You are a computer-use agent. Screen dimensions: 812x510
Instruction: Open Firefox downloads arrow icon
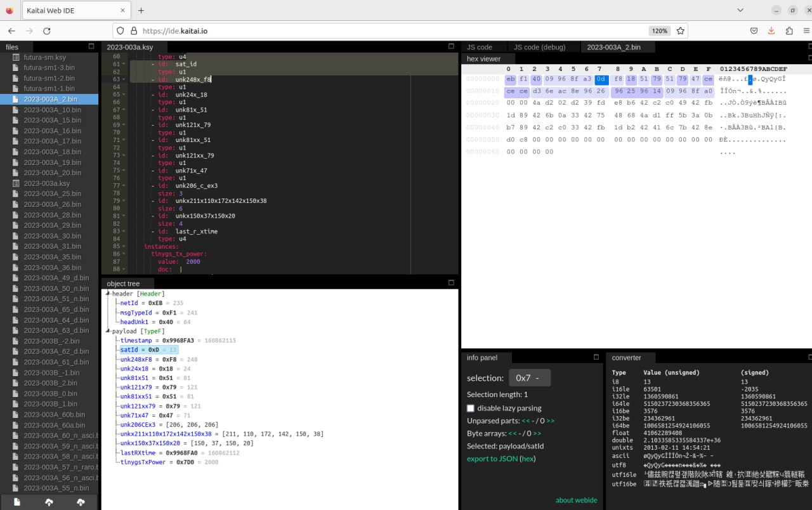(771, 30)
